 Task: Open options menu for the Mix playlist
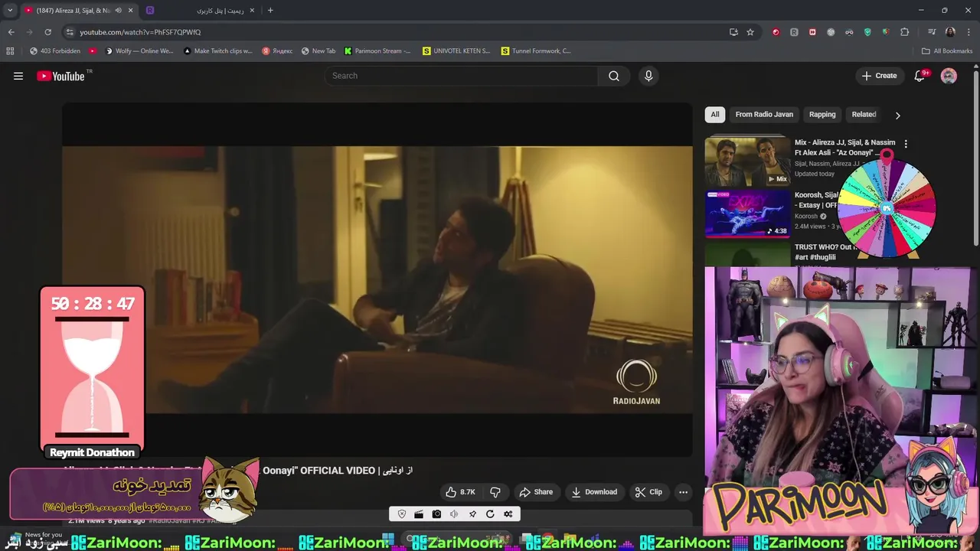click(906, 144)
